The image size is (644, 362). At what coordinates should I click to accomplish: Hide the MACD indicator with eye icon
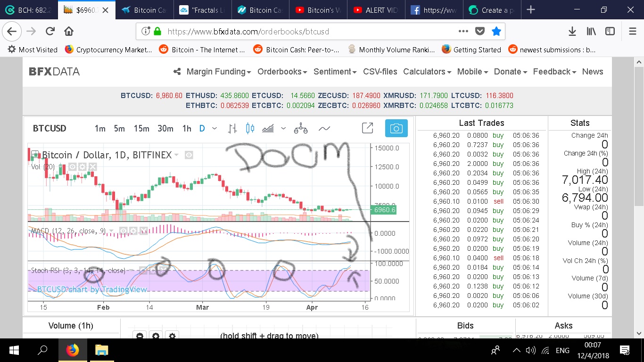[123, 231]
